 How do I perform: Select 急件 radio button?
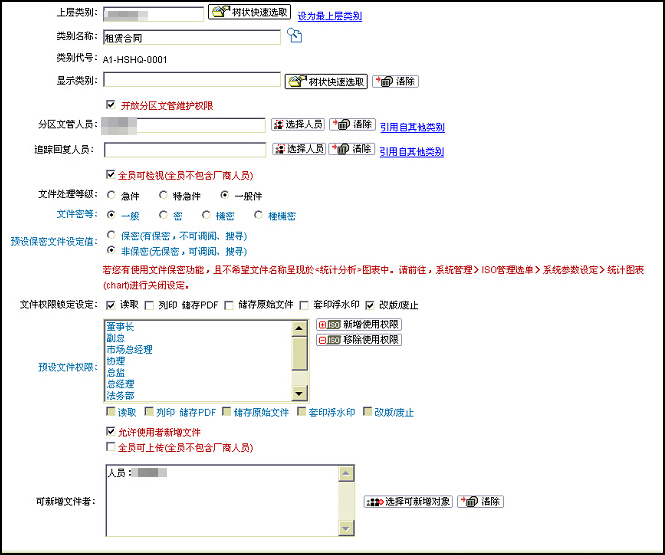[111, 196]
